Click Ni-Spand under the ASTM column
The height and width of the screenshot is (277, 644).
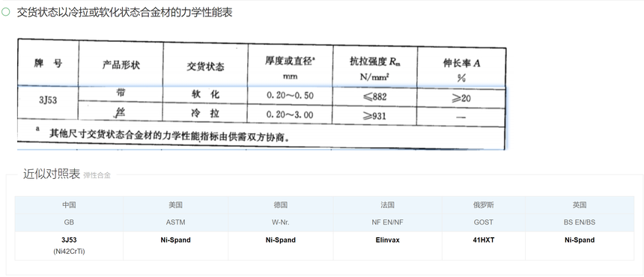175,240
